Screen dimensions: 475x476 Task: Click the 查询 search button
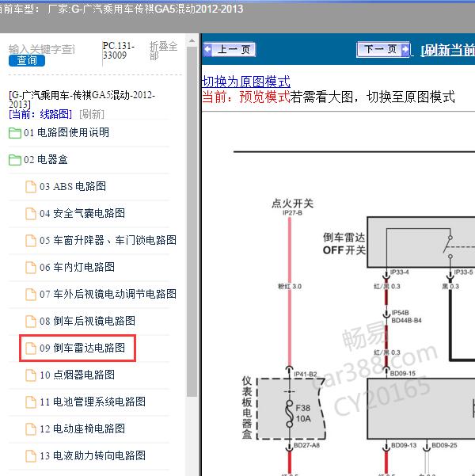click(x=27, y=60)
